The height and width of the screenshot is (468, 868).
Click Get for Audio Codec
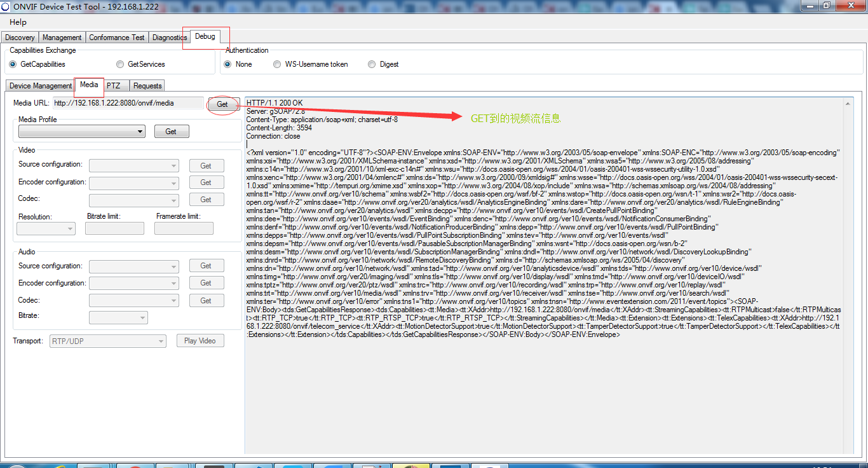tap(206, 300)
